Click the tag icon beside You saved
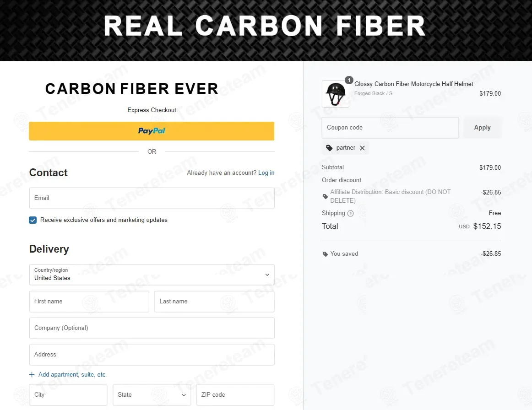The width and height of the screenshot is (532, 410). 325,254
